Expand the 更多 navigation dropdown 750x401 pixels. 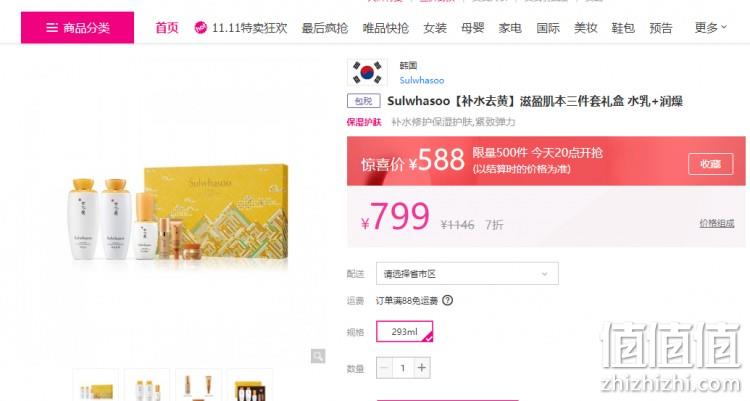coord(710,28)
